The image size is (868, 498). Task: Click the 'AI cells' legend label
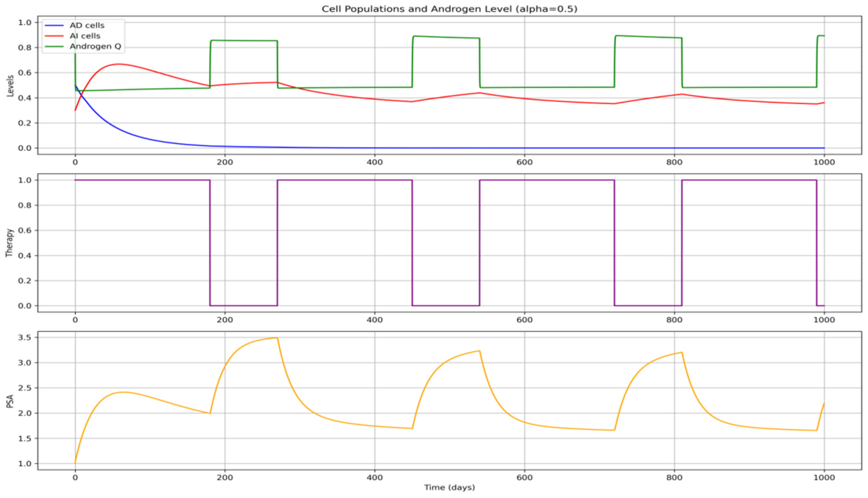click(85, 36)
